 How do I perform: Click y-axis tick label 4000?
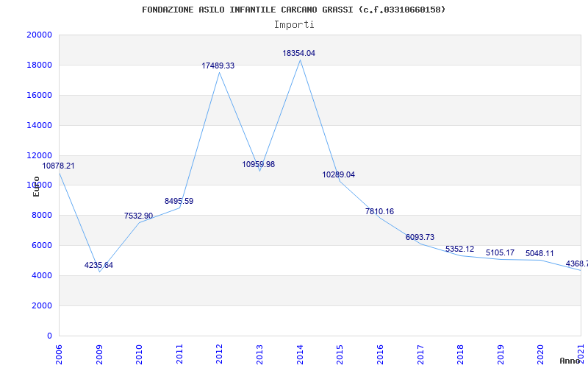(42, 275)
